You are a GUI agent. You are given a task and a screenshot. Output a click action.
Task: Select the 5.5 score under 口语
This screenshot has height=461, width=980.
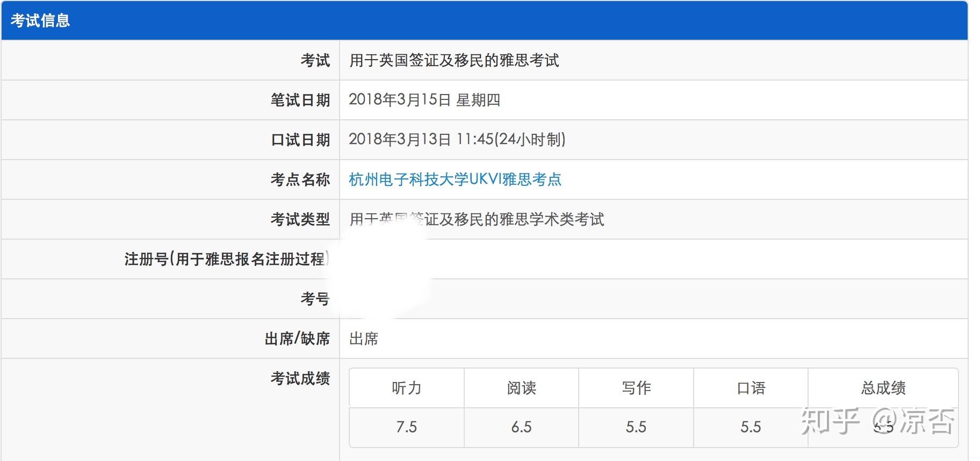(751, 427)
